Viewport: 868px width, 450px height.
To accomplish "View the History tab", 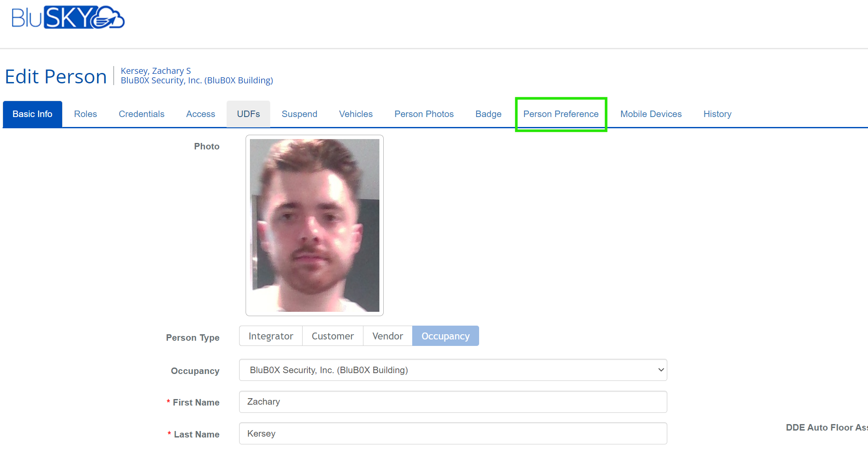I will click(x=717, y=114).
